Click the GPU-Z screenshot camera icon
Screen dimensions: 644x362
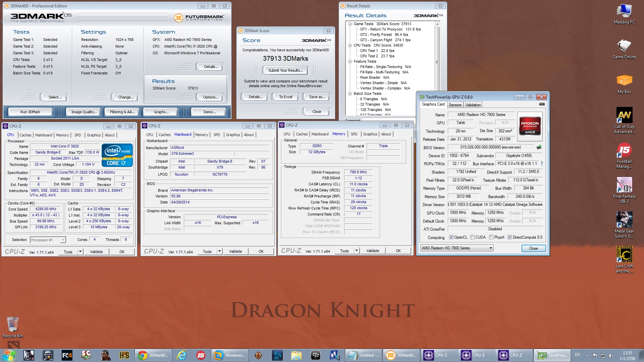(542, 104)
